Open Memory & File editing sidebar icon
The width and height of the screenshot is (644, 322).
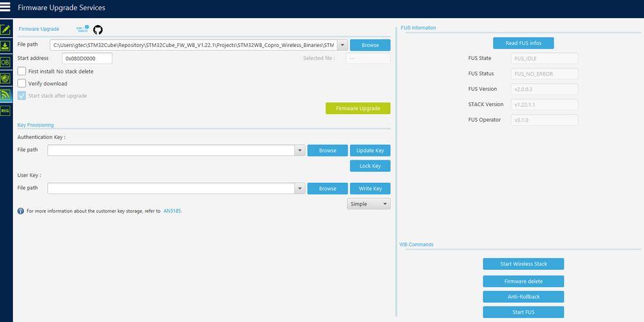(x=5, y=30)
